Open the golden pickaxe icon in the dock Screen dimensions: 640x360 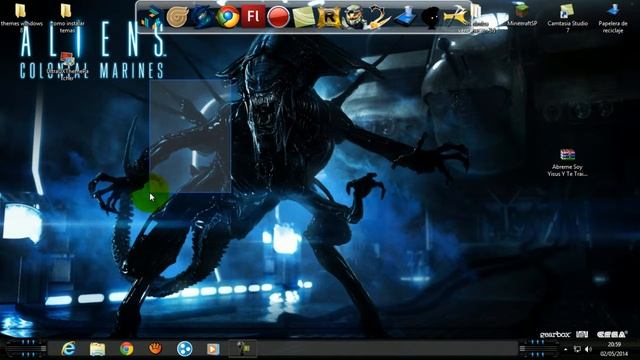456,17
